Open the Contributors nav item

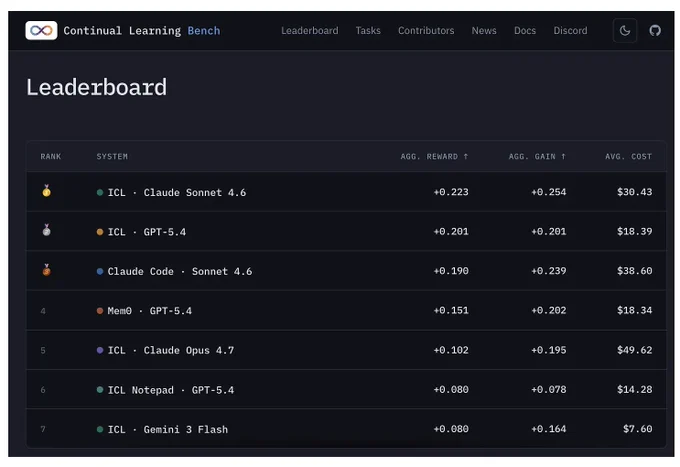[426, 30]
